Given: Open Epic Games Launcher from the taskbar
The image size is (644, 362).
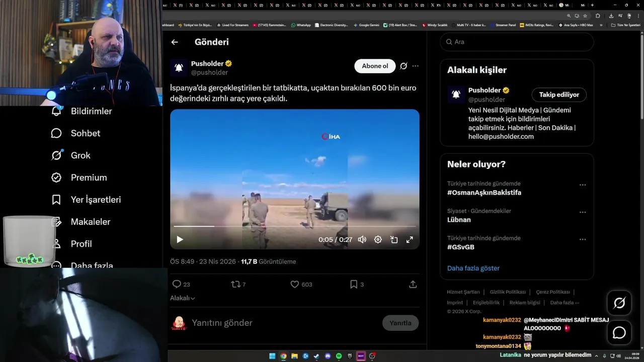Looking at the screenshot, I should click(350, 356).
